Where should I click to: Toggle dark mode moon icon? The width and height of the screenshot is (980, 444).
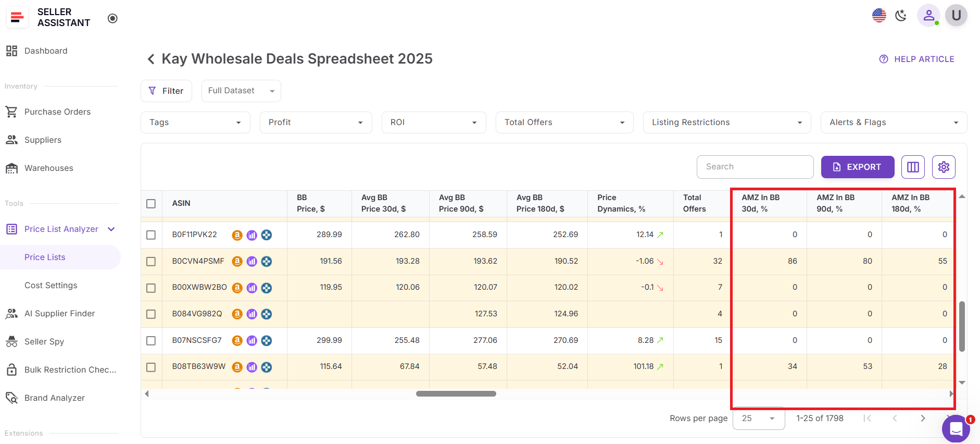(901, 16)
